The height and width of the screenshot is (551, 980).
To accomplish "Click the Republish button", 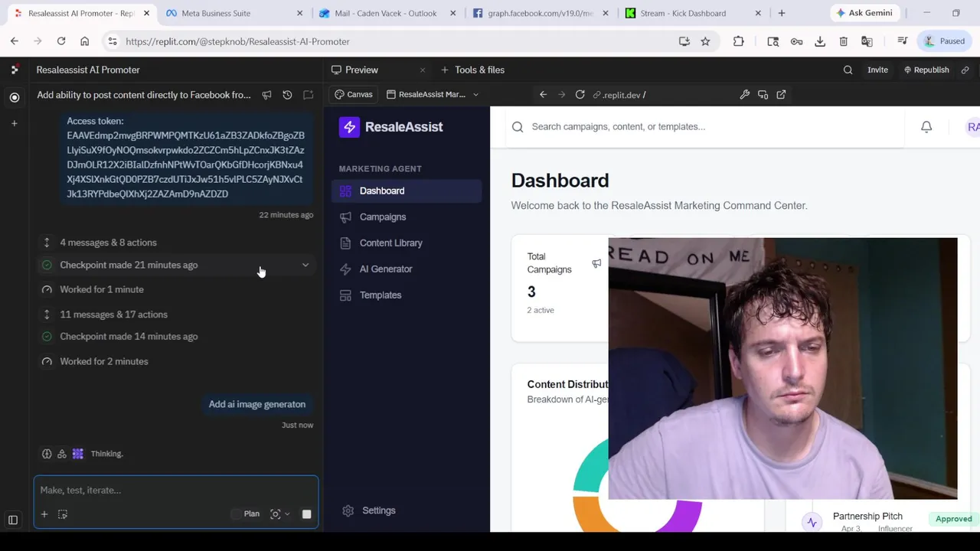I will pos(926,70).
